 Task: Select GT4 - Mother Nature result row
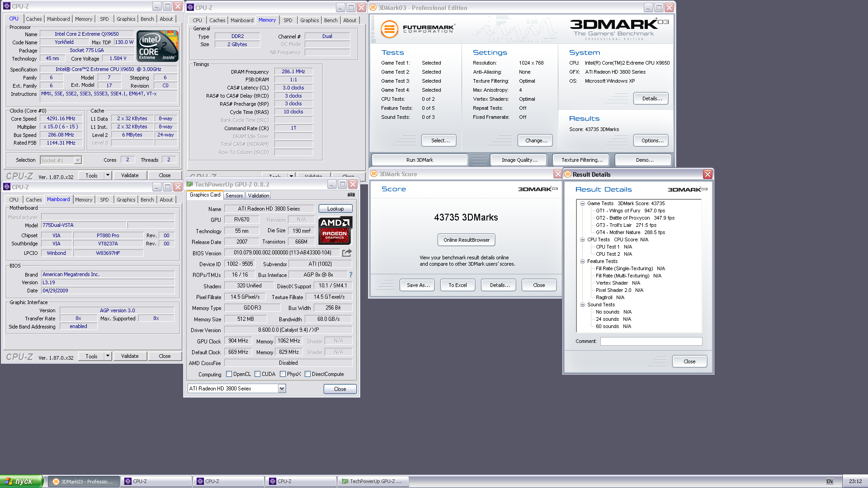click(630, 232)
